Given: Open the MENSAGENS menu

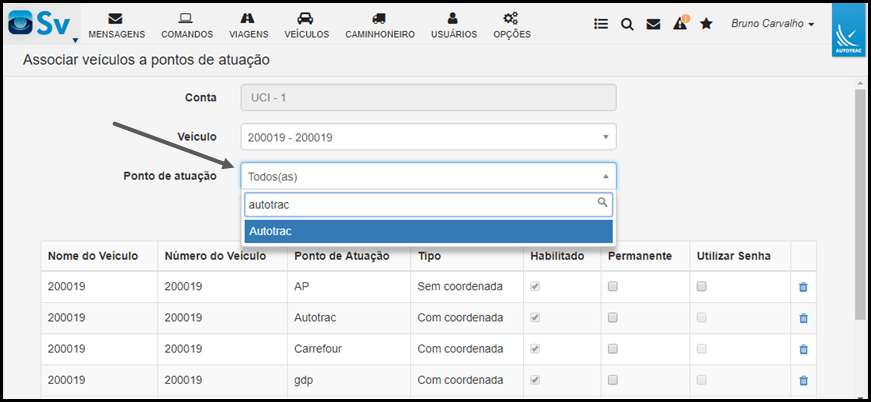Looking at the screenshot, I should click(117, 26).
